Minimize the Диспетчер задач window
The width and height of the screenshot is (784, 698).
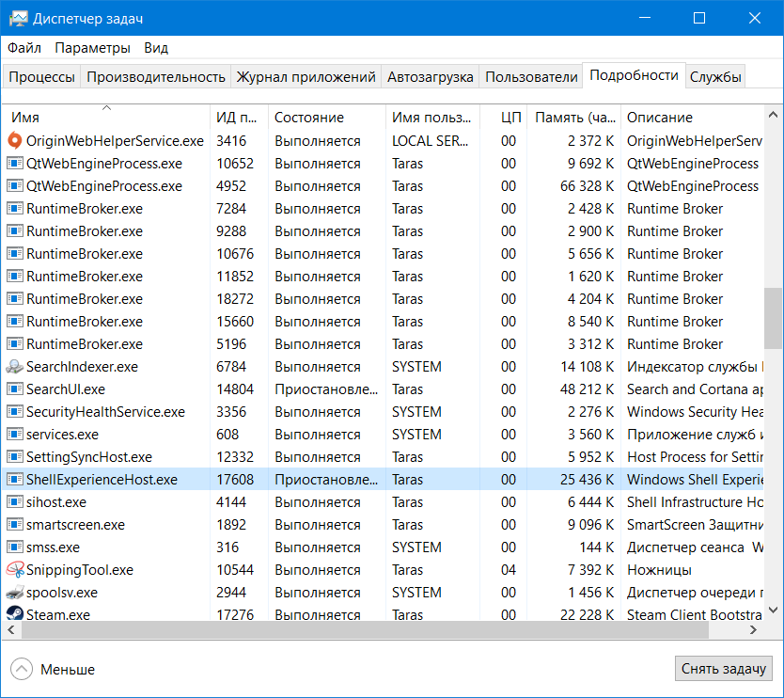[x=645, y=18]
